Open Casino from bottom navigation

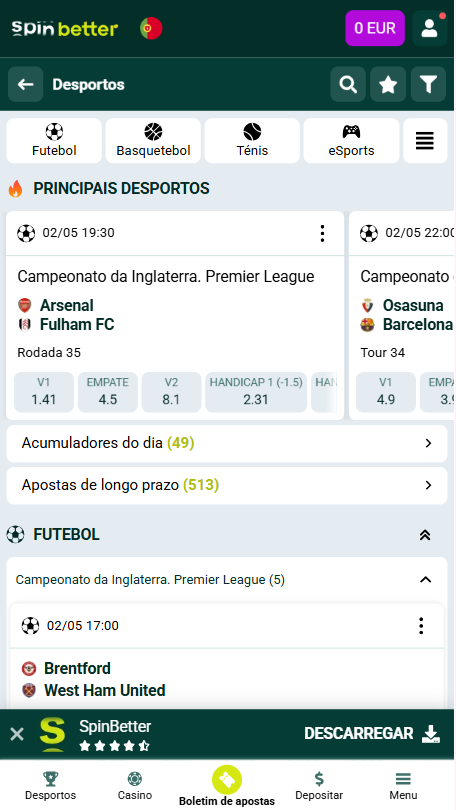[x=135, y=786]
